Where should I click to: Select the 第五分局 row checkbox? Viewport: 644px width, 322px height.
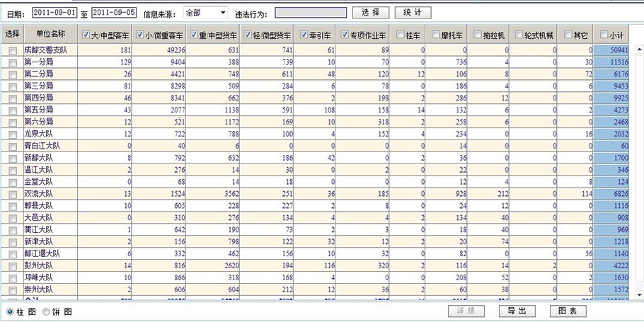click(13, 110)
